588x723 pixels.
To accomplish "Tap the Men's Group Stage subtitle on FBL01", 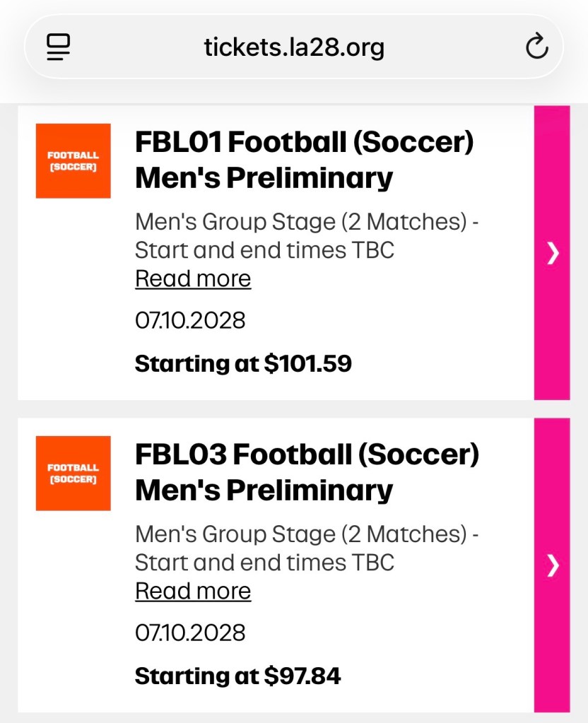I will pos(307,236).
